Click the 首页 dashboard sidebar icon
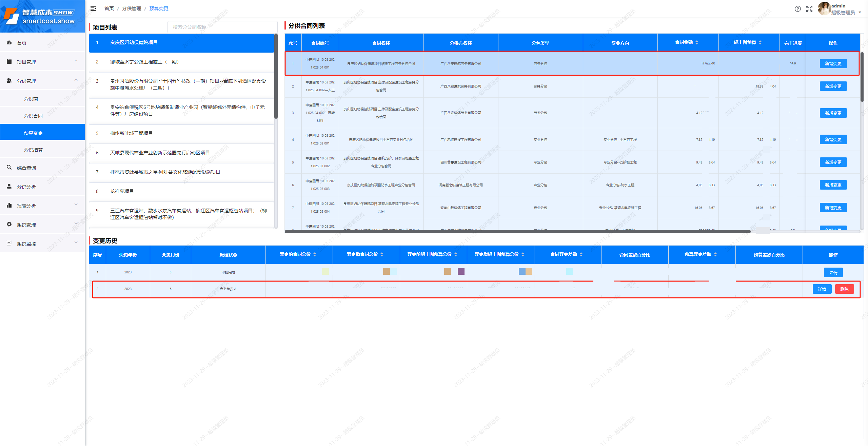This screenshot has width=868, height=446. point(9,43)
